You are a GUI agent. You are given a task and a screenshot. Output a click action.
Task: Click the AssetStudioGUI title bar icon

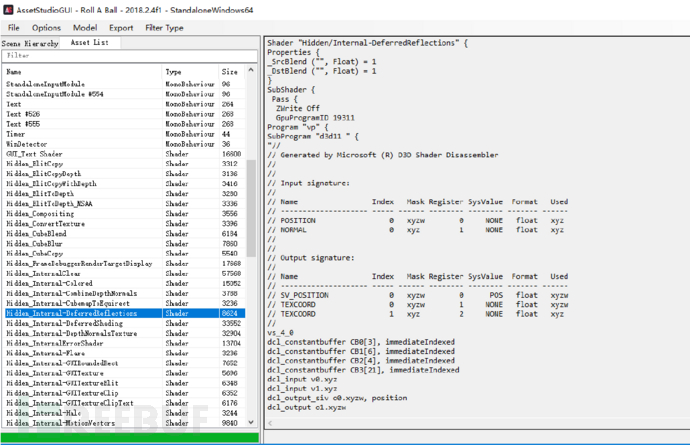point(9,9)
